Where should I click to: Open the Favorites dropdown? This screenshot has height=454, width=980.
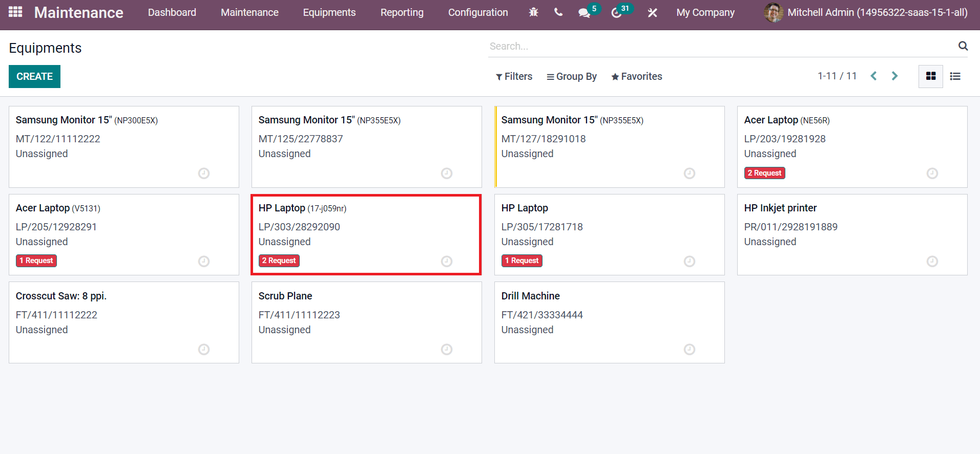[x=637, y=76]
